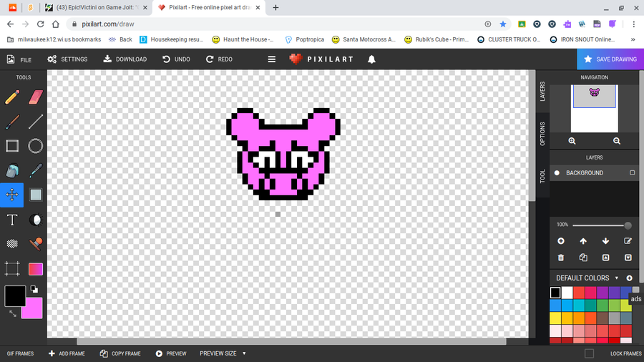Click the vertical canvas scrollbar

pos(532,135)
